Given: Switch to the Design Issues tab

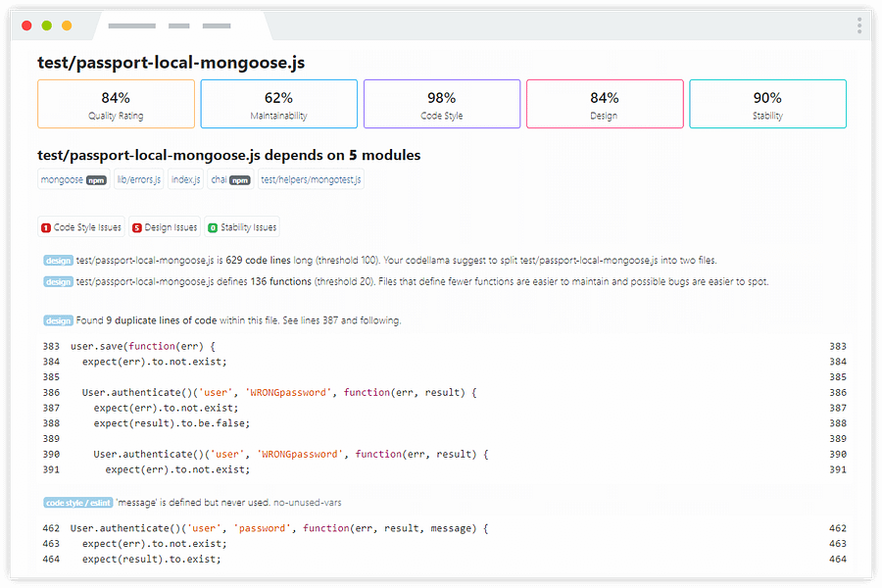Looking at the screenshot, I should pos(165,227).
